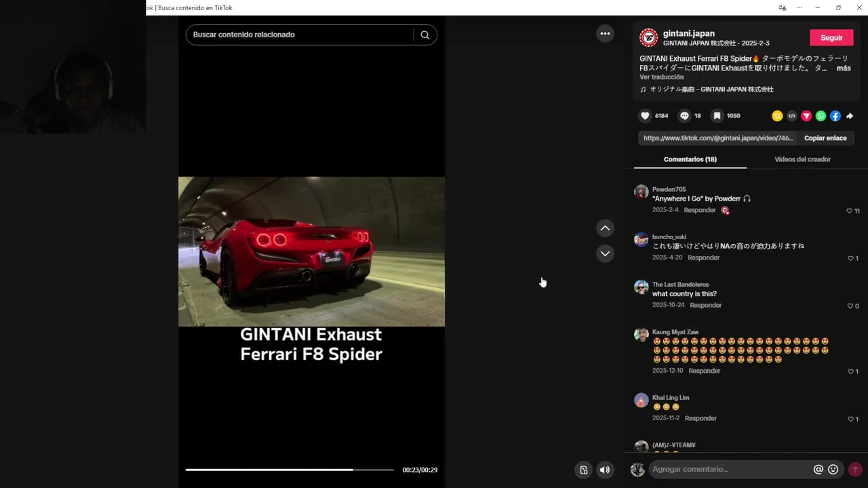Open The Last Bandoleros' avatar
Viewport: 868px width, 488px height.
click(641, 287)
